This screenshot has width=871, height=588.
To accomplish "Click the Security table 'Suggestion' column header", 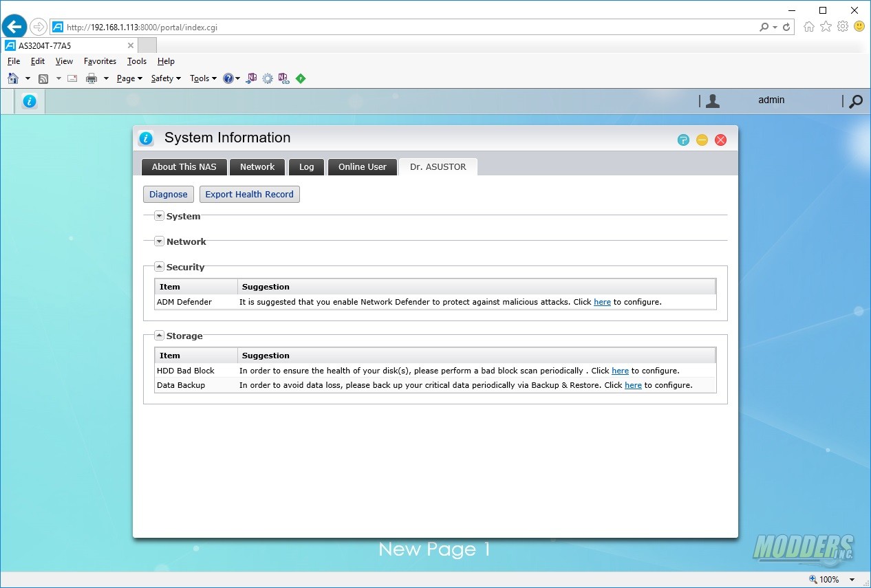I will (x=476, y=287).
